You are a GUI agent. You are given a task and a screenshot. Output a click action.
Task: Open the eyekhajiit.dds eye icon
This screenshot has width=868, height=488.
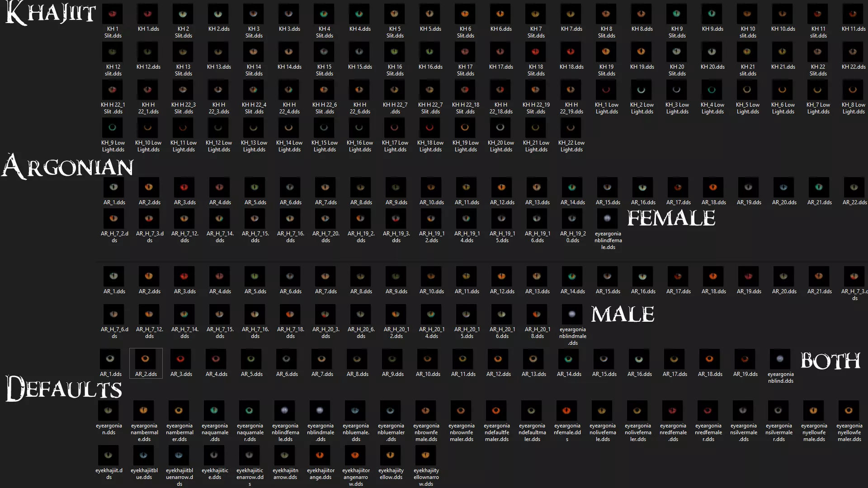(108, 455)
